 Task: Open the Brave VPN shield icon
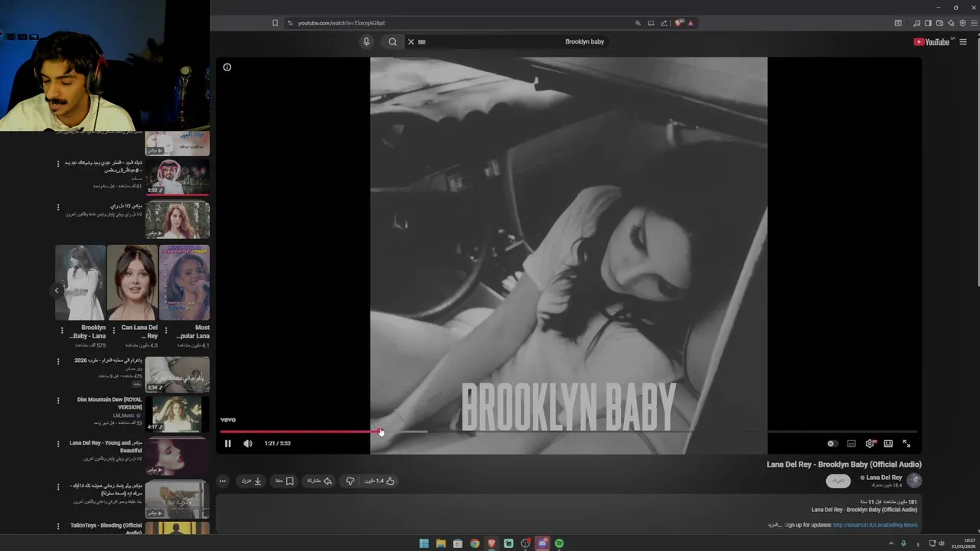tap(962, 23)
